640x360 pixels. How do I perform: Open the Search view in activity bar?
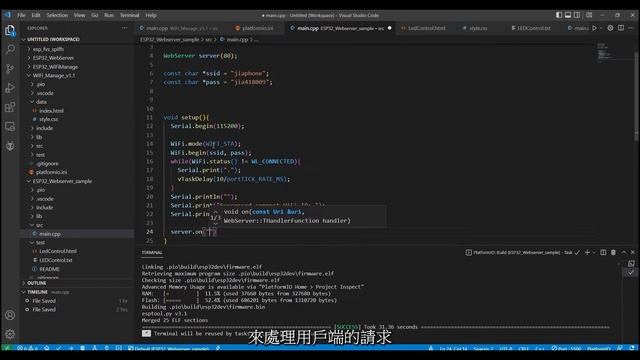coord(10,49)
